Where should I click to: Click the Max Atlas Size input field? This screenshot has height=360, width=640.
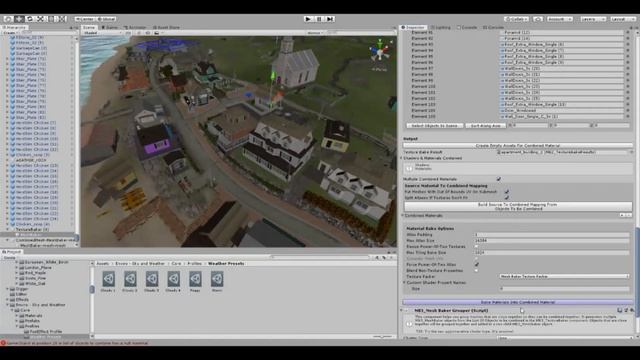[x=552, y=241]
